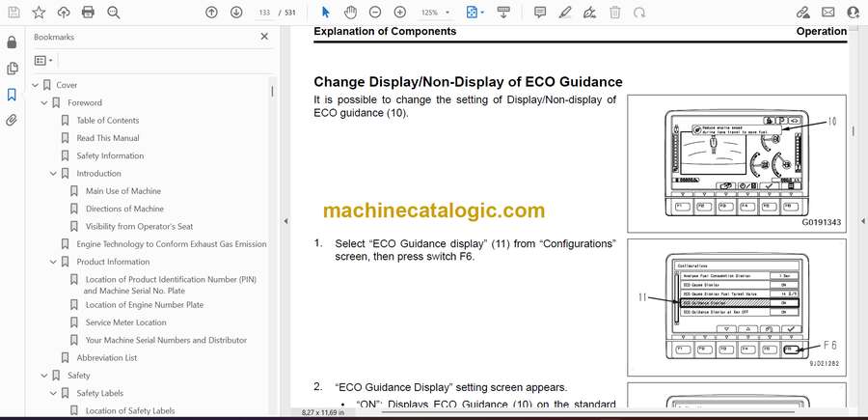
Task: Collapse the Product Information bookmark
Action: coord(53,262)
